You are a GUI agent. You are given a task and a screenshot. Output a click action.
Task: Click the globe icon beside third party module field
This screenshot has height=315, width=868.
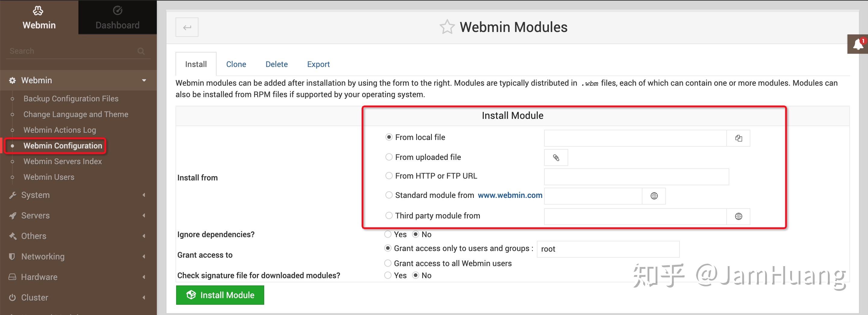tap(738, 216)
